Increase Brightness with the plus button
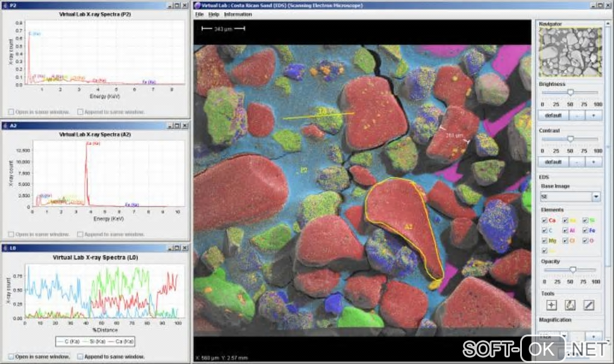614x364 pixels. [x=594, y=116]
